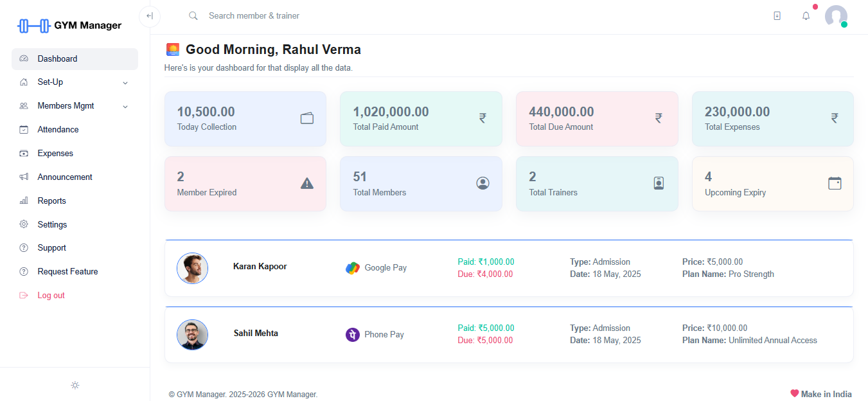Image resolution: width=868 pixels, height=401 pixels.
Task: Click calendar icon on Upcoming Expiry card
Action: (x=835, y=183)
